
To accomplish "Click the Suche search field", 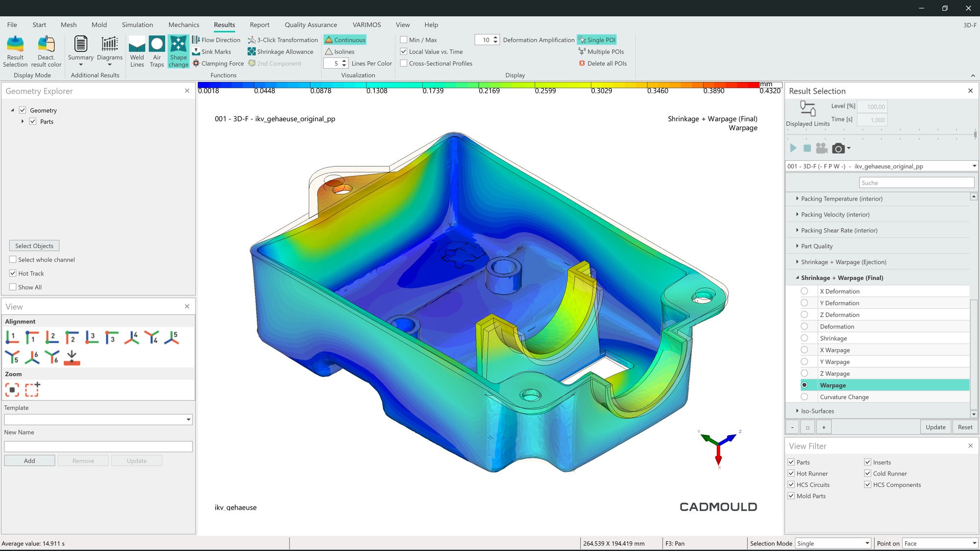I will (916, 183).
